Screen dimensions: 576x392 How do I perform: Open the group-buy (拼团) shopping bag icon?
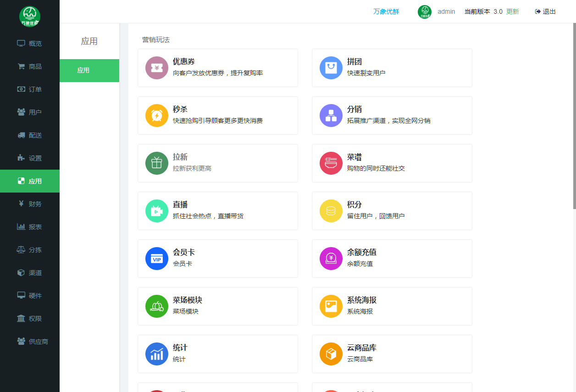(331, 68)
